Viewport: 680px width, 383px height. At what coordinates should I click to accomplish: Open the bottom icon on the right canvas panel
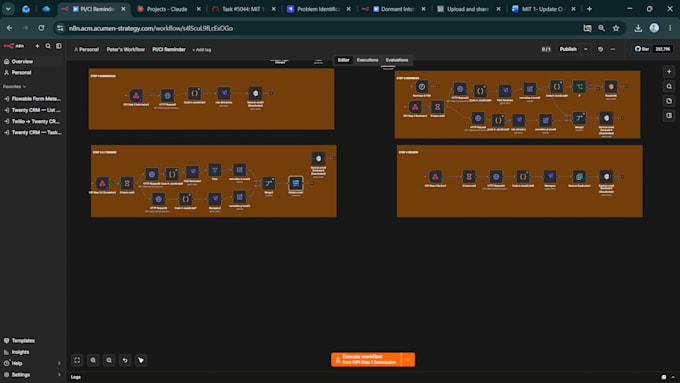click(x=669, y=115)
